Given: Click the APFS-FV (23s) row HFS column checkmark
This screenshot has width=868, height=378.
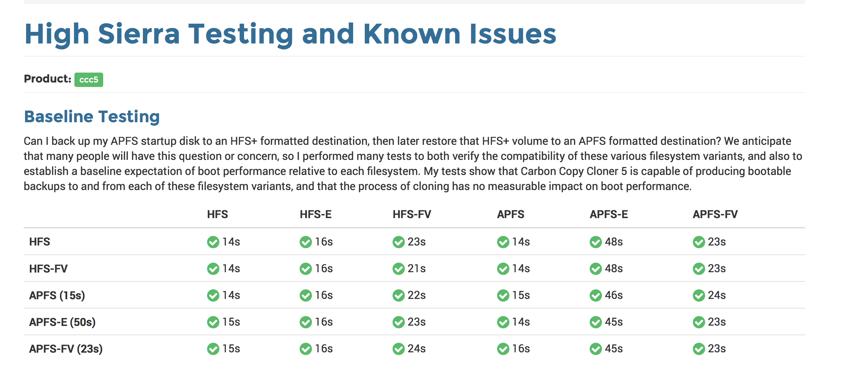Looking at the screenshot, I should (213, 349).
